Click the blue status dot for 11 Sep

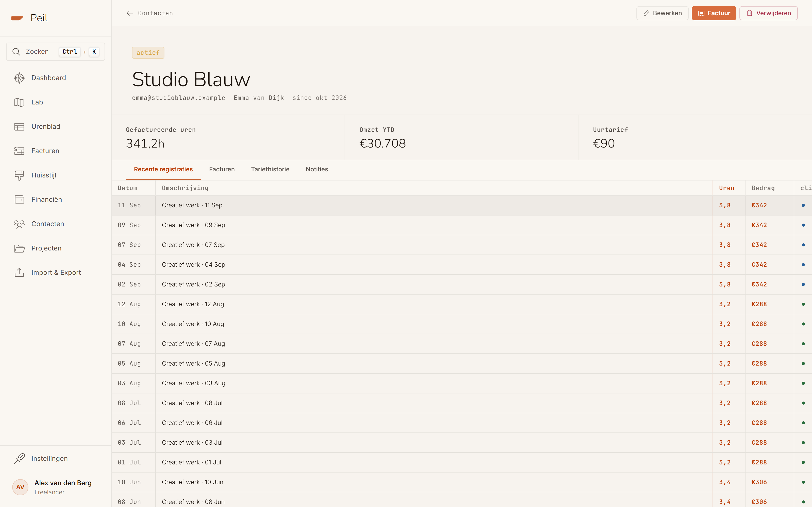(803, 205)
